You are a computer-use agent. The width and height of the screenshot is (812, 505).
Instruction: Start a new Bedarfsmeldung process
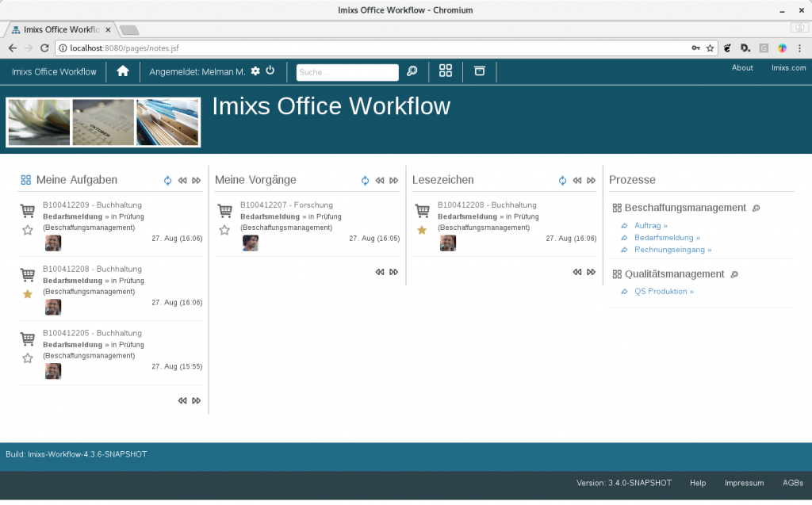point(667,238)
